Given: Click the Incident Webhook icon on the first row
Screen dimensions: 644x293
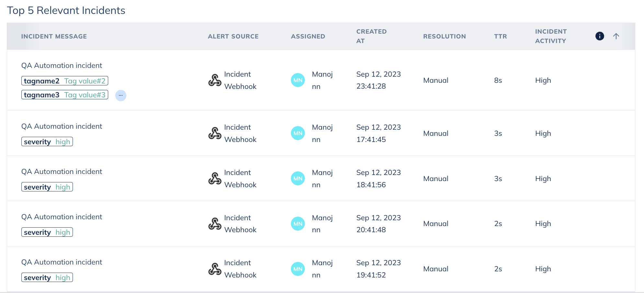Looking at the screenshot, I should click(x=214, y=80).
